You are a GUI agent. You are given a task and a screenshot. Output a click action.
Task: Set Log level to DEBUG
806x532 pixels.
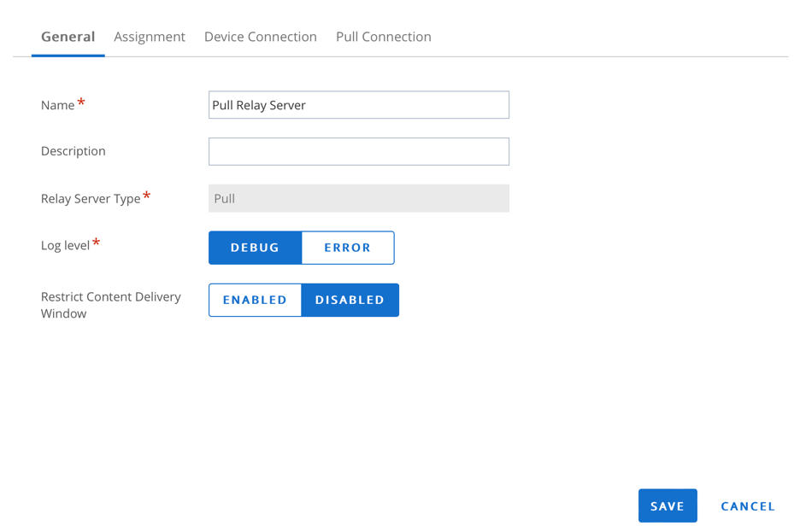pos(255,248)
